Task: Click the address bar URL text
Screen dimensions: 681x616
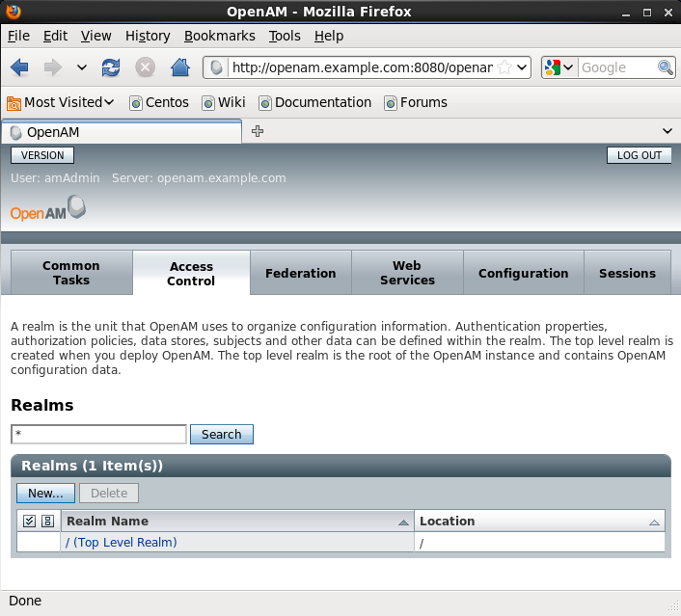Action: point(363,67)
